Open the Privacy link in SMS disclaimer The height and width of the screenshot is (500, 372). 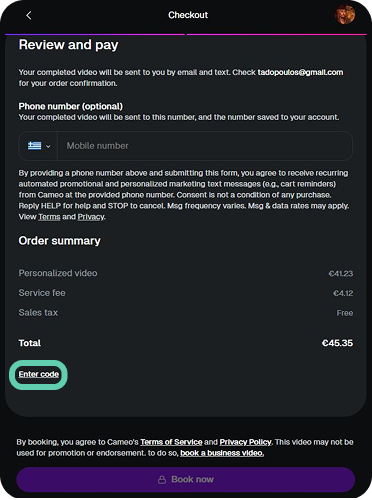coord(91,217)
